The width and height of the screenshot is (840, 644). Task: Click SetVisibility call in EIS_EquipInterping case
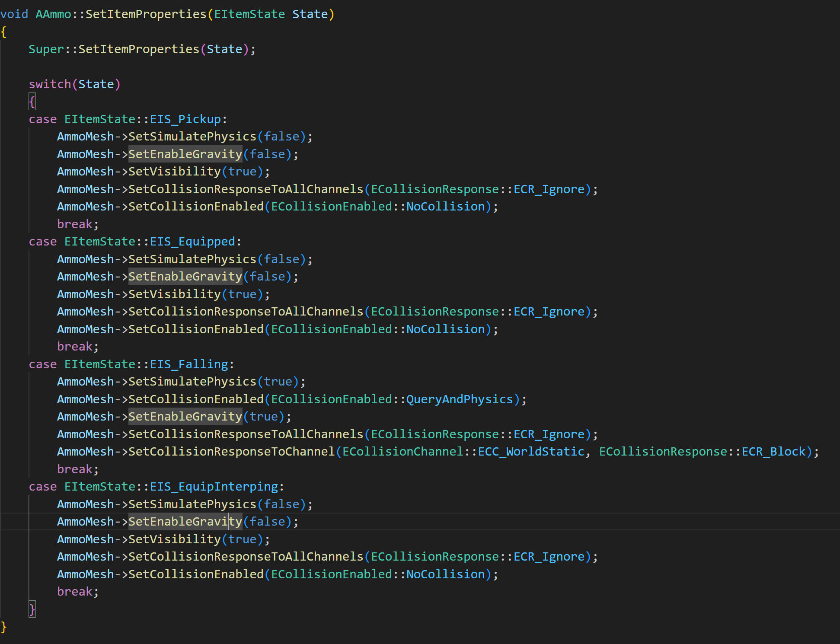point(175,539)
